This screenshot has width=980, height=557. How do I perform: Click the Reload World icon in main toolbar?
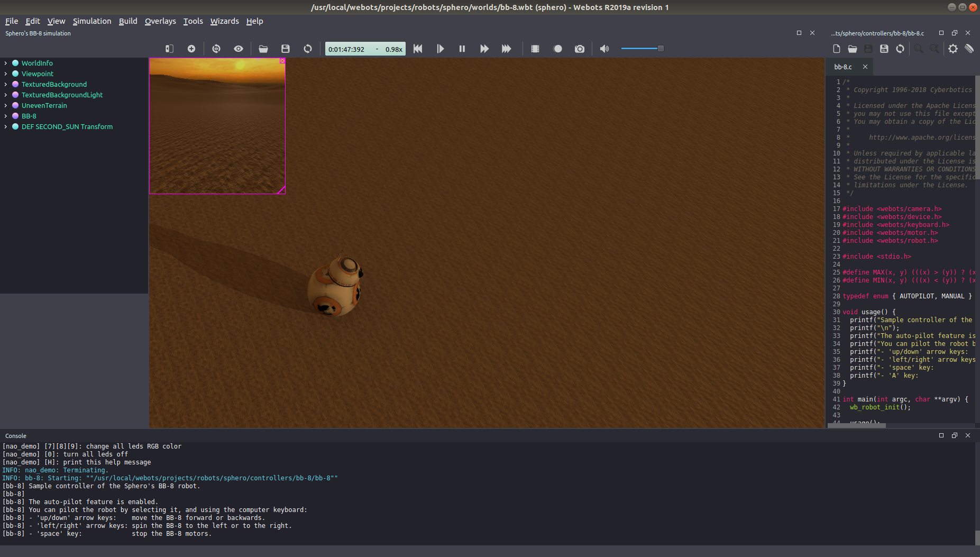click(x=308, y=49)
